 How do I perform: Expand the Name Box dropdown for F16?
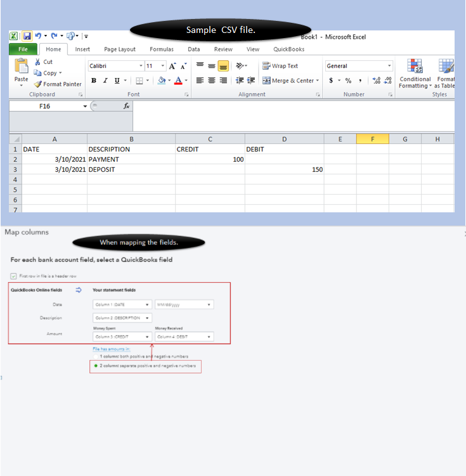[85, 106]
